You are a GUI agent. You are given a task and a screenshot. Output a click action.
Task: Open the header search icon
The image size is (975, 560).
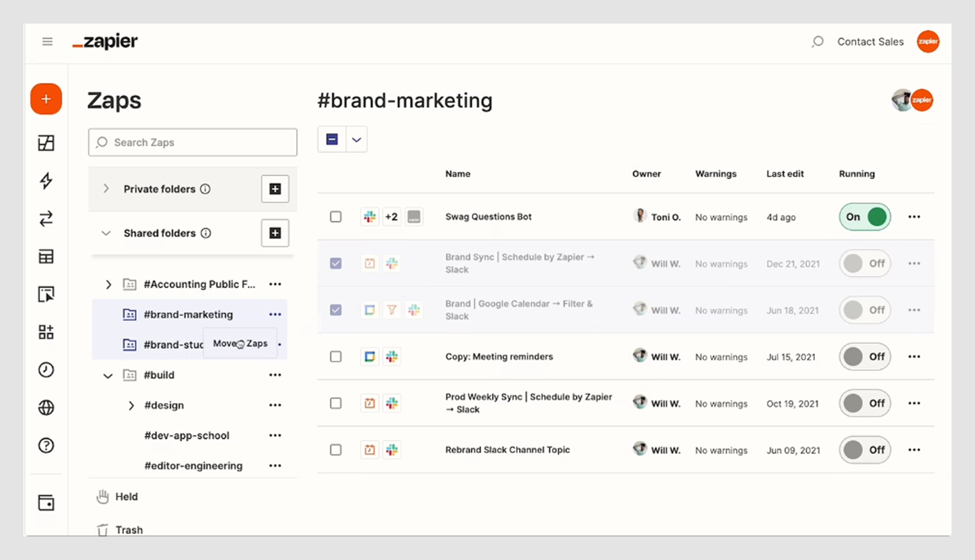817,41
